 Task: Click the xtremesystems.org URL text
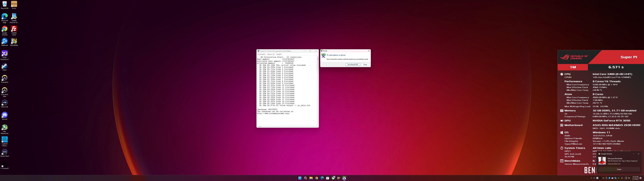(x=273, y=114)
